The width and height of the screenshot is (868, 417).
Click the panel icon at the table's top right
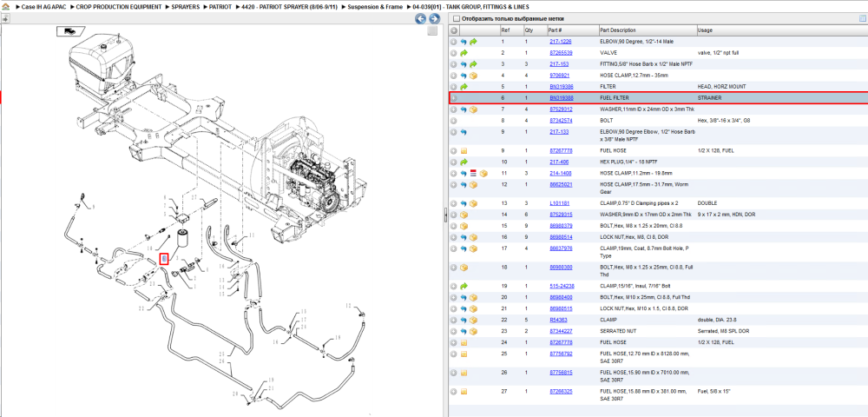point(863,19)
